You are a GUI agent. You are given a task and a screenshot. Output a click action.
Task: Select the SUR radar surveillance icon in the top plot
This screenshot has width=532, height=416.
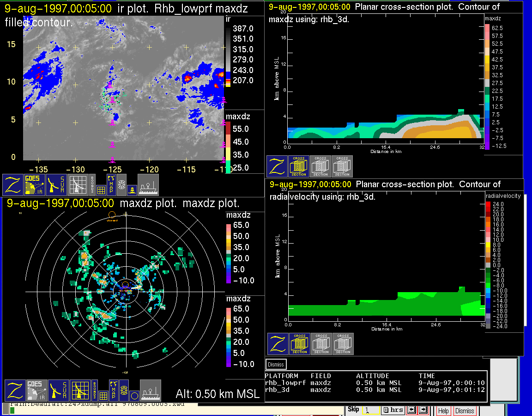click(57, 184)
